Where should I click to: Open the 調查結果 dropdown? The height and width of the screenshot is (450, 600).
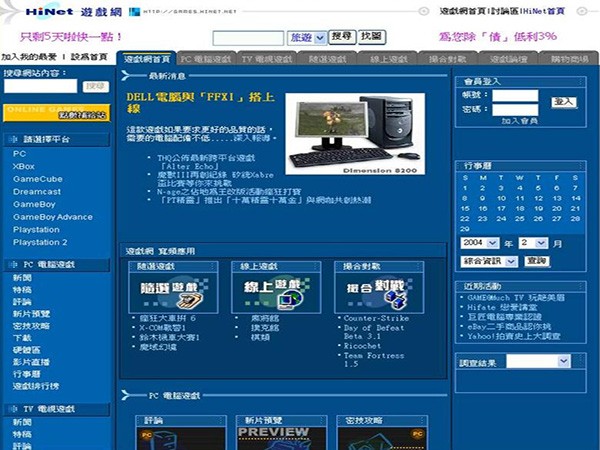point(538,361)
